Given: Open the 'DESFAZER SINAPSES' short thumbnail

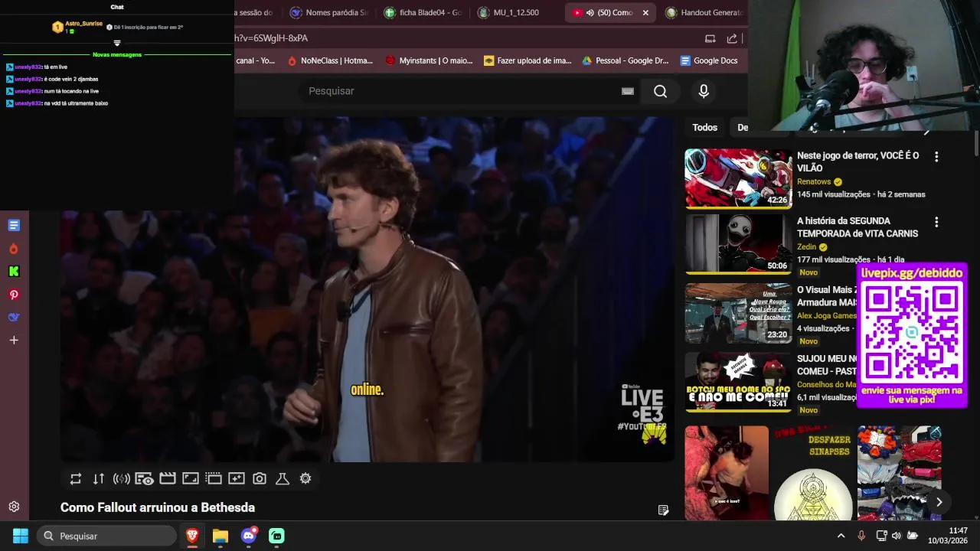Looking at the screenshot, I should (x=813, y=473).
